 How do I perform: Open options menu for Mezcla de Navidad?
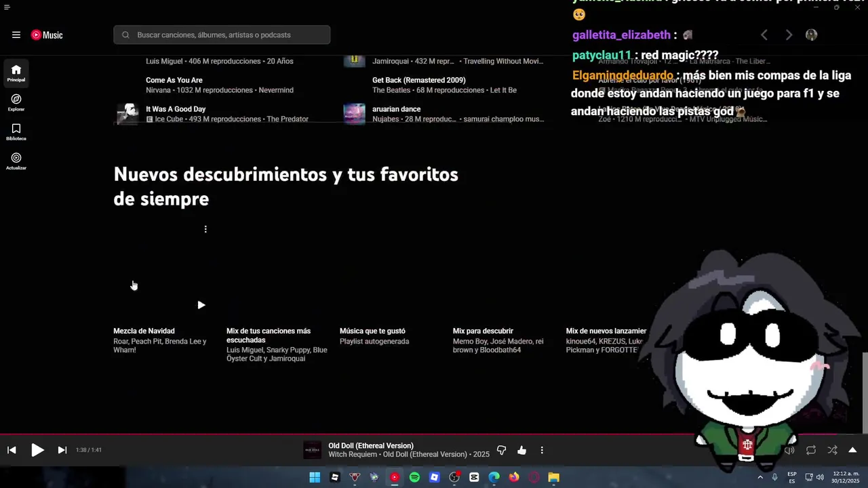[205, 229]
